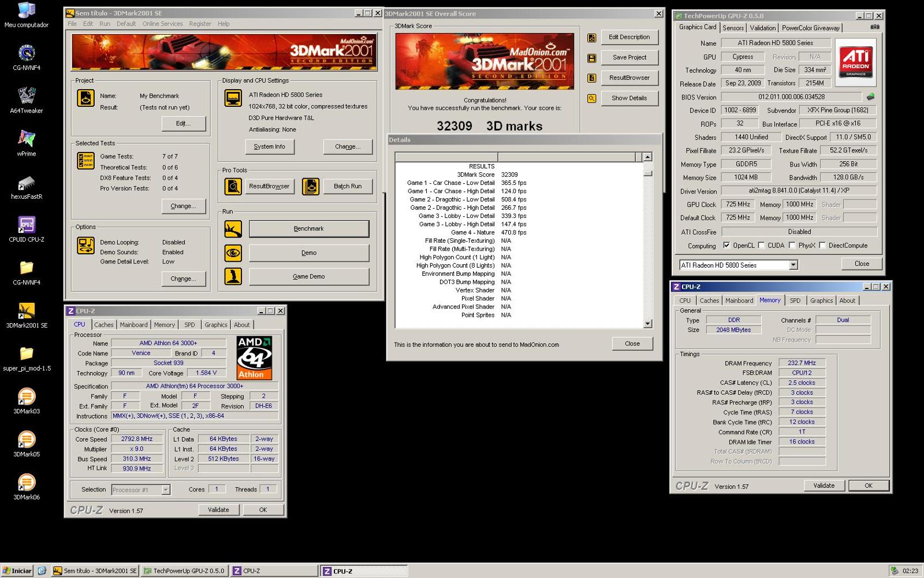Click the Benchmark run icon

[233, 229]
